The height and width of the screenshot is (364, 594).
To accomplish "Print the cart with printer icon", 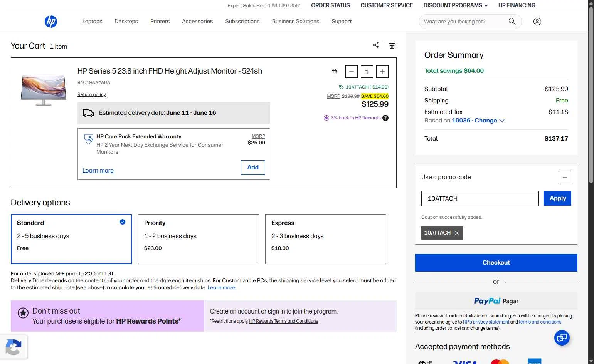I will pos(392,45).
